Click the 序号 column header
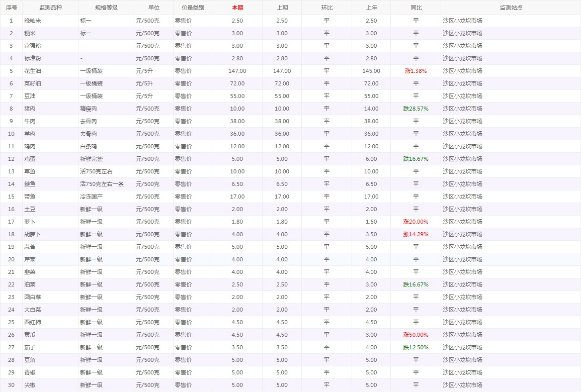This screenshot has height=392, width=581. (x=11, y=8)
